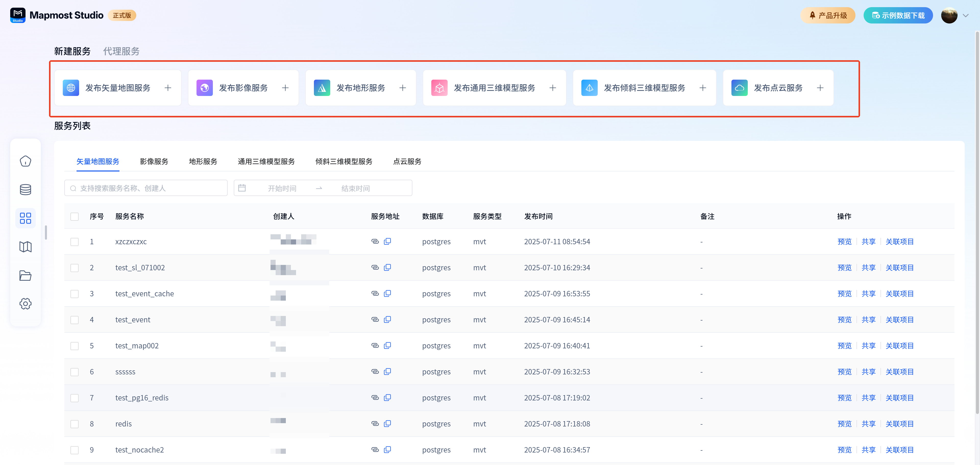Viewport: 980px width, 465px height.
Task: Select checkbox for redis service row
Action: pyautogui.click(x=75, y=424)
